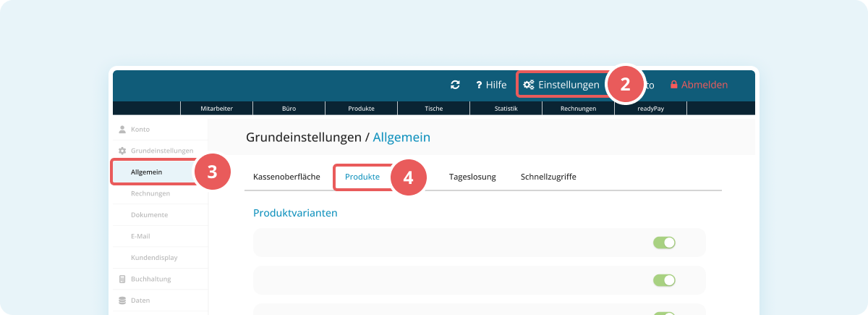Open the Produkte navigation menu
The width and height of the screenshot is (868, 315).
[x=361, y=108]
